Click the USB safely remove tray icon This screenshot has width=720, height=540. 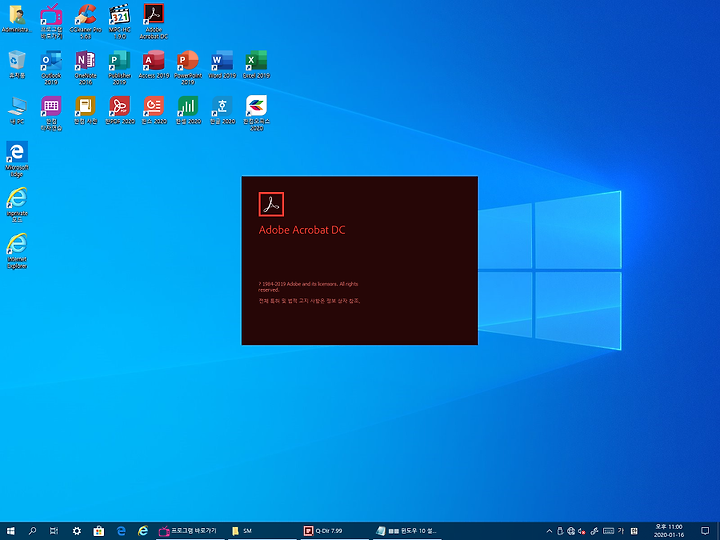tap(560, 531)
